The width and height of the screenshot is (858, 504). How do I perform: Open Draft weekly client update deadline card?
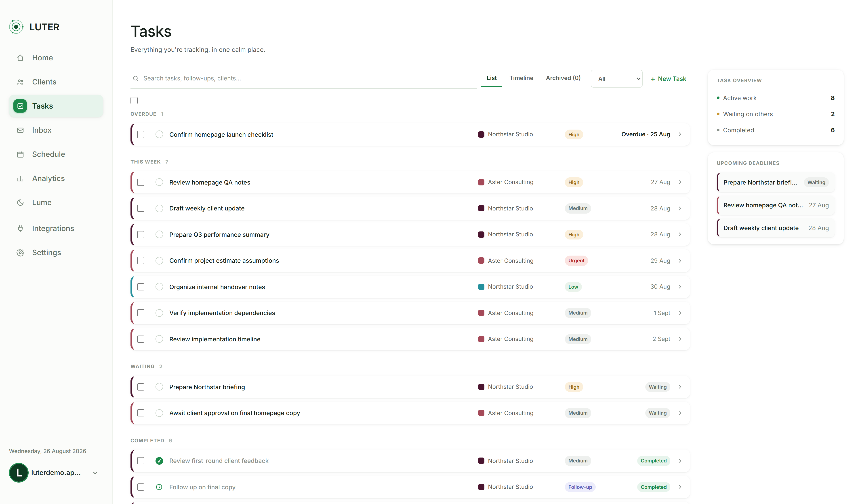775,228
